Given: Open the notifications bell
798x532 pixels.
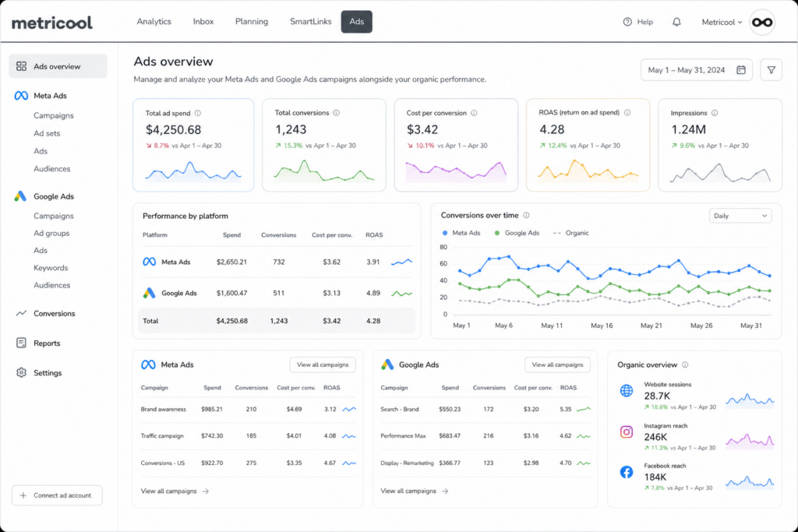Looking at the screenshot, I should [676, 22].
